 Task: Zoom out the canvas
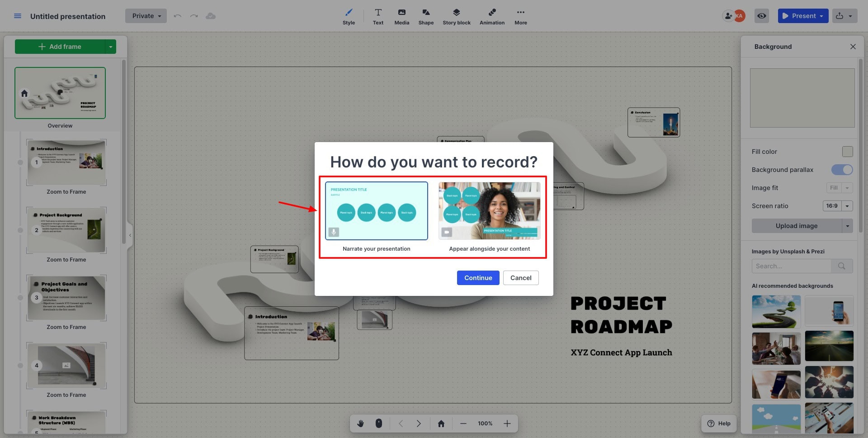point(463,424)
